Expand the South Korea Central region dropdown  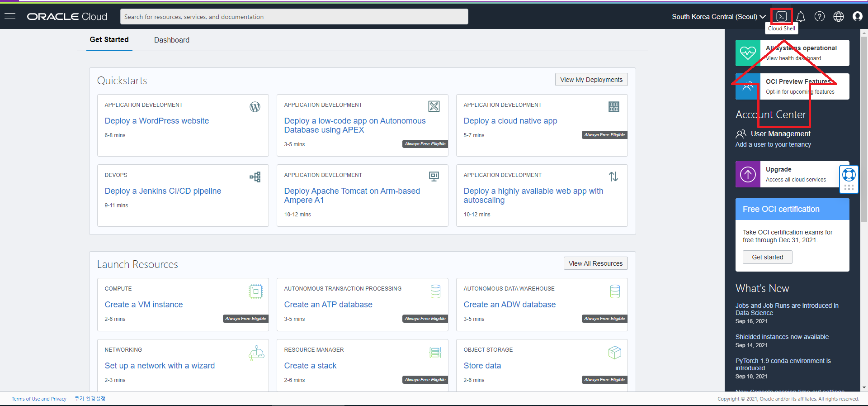pyautogui.click(x=719, y=17)
